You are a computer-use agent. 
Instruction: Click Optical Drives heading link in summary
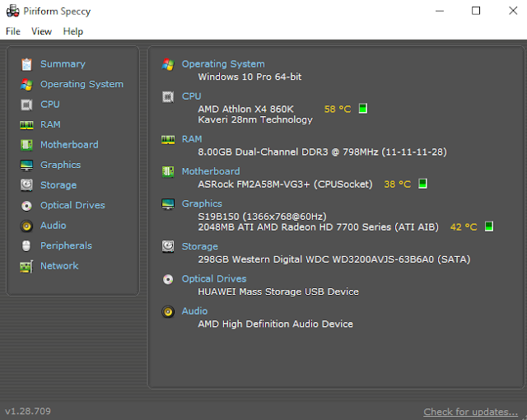click(x=214, y=279)
